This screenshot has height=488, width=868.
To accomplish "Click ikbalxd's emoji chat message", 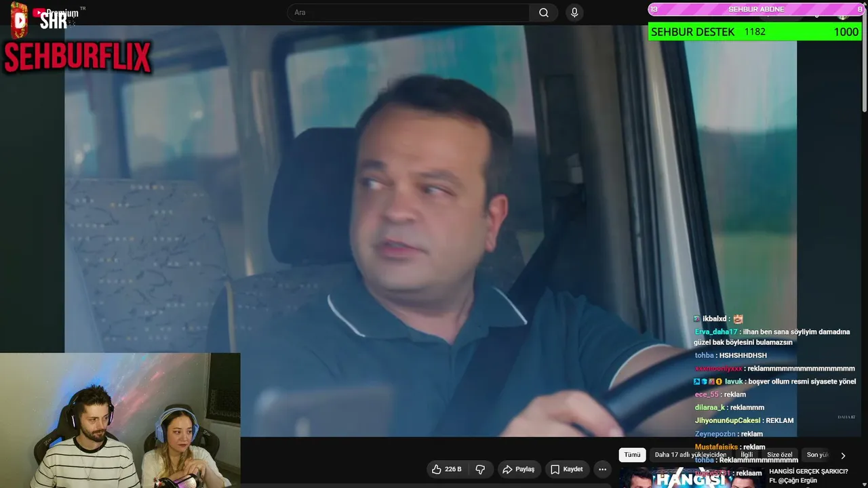I will [718, 319].
